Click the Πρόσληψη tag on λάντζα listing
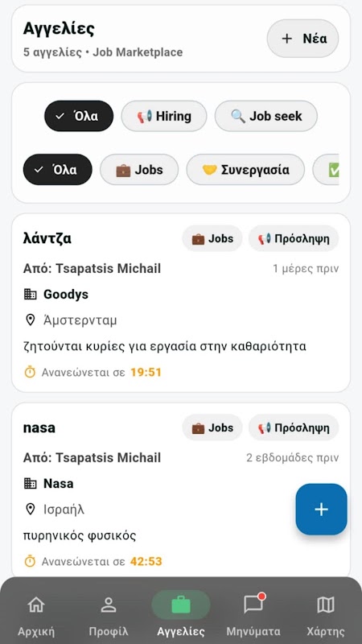Image resolution: width=362 pixels, height=644 pixels. click(x=294, y=238)
